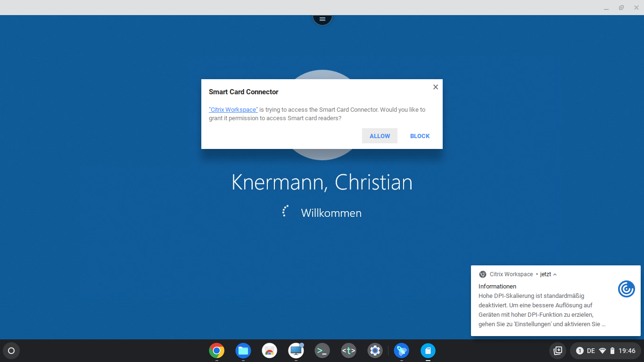
Task: Open the remote desktop monitor shelf app
Action: tap(296, 351)
